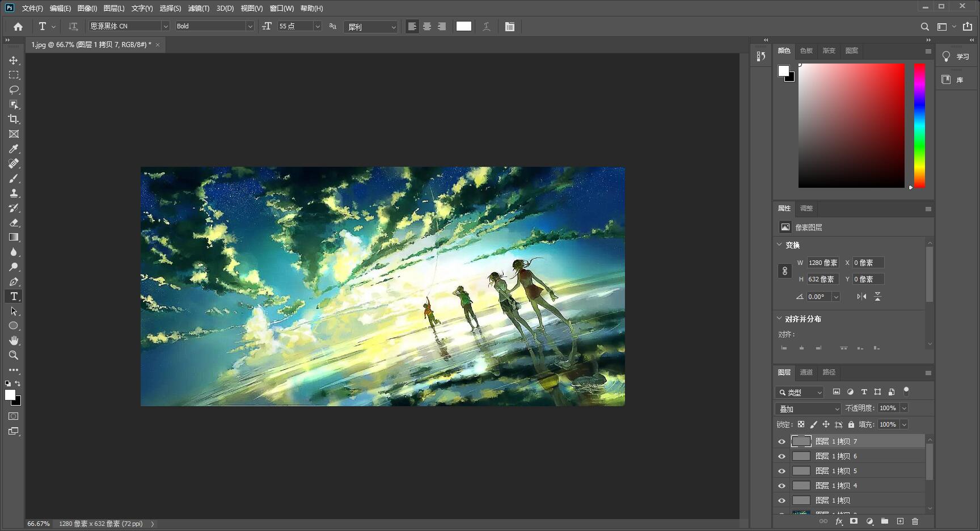Open the font family dropdown

(x=166, y=27)
